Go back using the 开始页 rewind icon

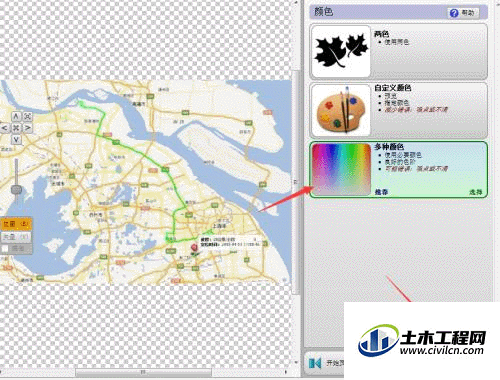point(315,363)
